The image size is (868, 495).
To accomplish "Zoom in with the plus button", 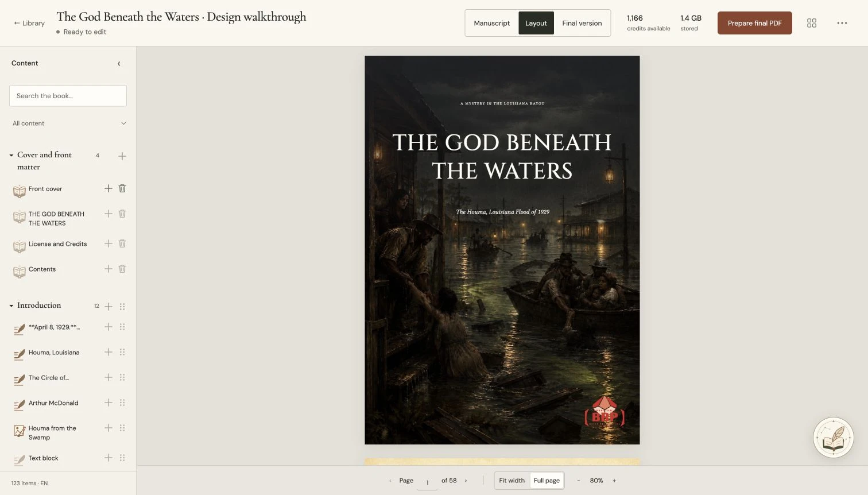I will 614,481.
